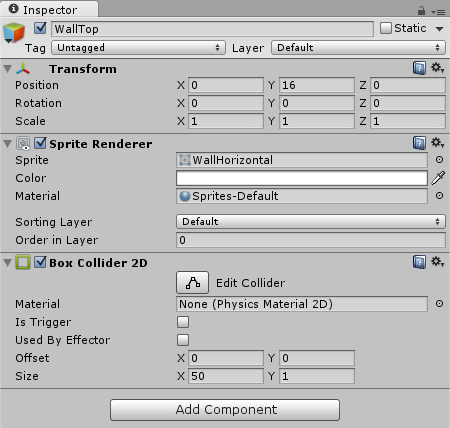Click the Sprite Renderer component title
This screenshot has height=428, width=450.
pos(101,144)
